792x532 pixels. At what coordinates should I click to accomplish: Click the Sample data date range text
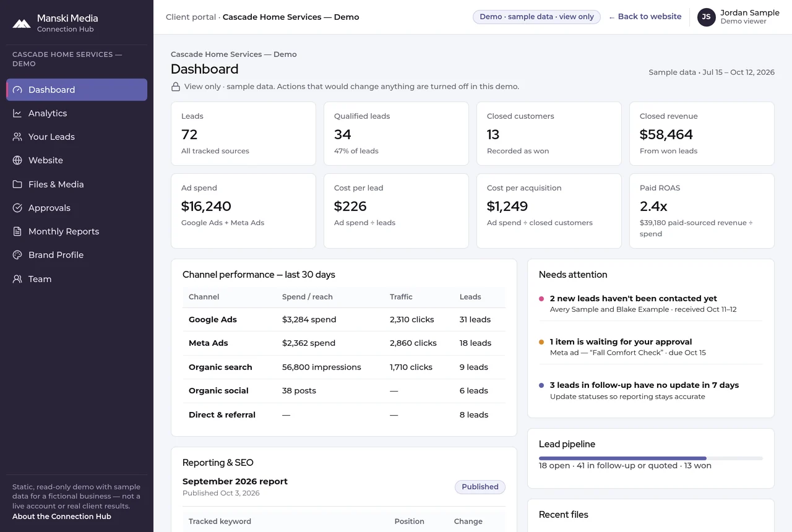click(712, 72)
